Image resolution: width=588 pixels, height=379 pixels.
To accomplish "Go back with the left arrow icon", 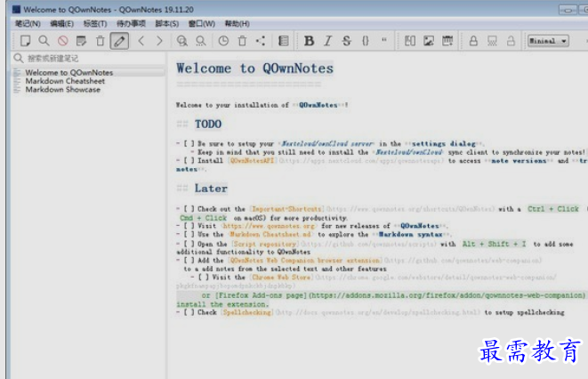I will click(x=141, y=41).
